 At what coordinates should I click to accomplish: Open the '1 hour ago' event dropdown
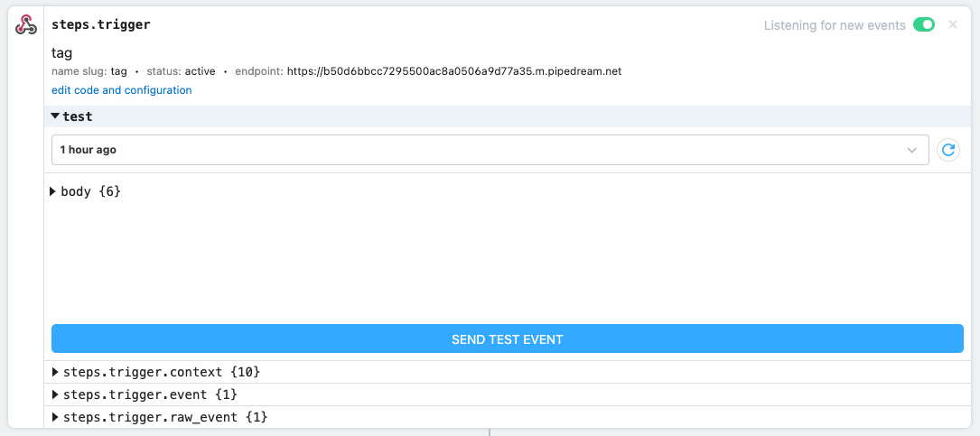tap(490, 150)
